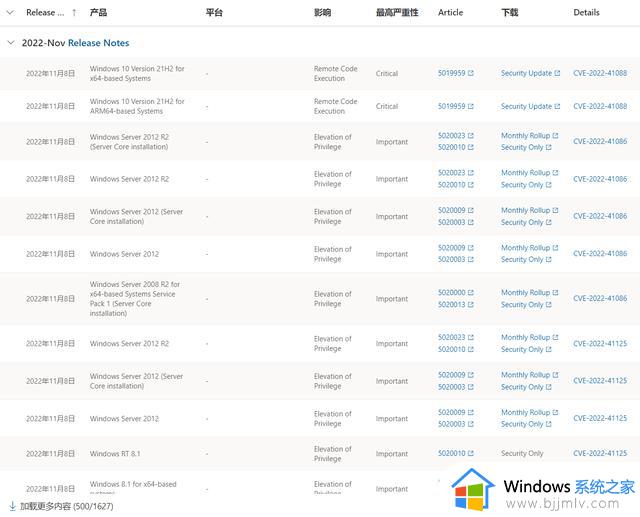This screenshot has width=640, height=517.
Task: Click the 产品 column header
Action: point(98,13)
